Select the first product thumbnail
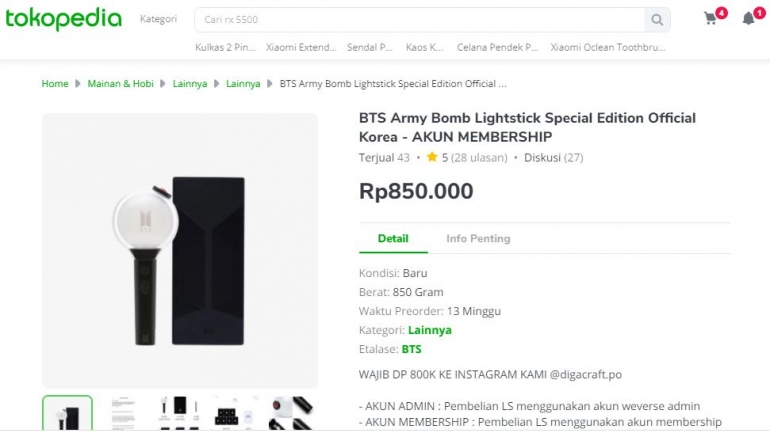Viewport: 770px width, 433px height. pyautogui.click(x=67, y=414)
